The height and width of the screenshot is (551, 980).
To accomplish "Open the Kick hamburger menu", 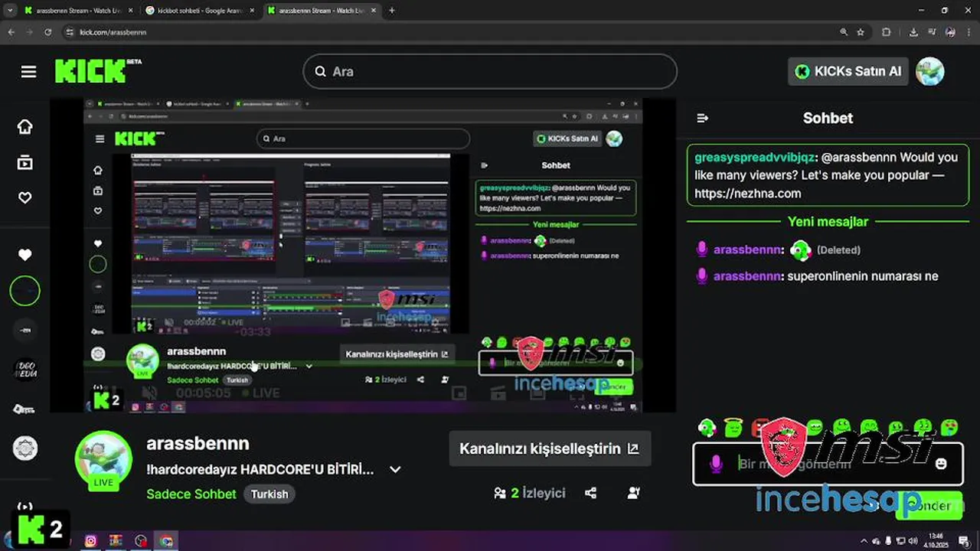I will pyautogui.click(x=28, y=71).
